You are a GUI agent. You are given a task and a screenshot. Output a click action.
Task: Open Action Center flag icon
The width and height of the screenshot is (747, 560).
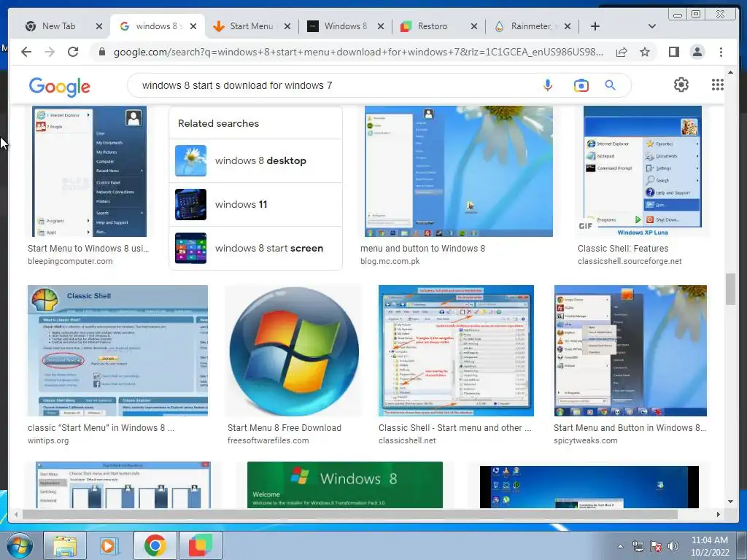pyautogui.click(x=656, y=546)
